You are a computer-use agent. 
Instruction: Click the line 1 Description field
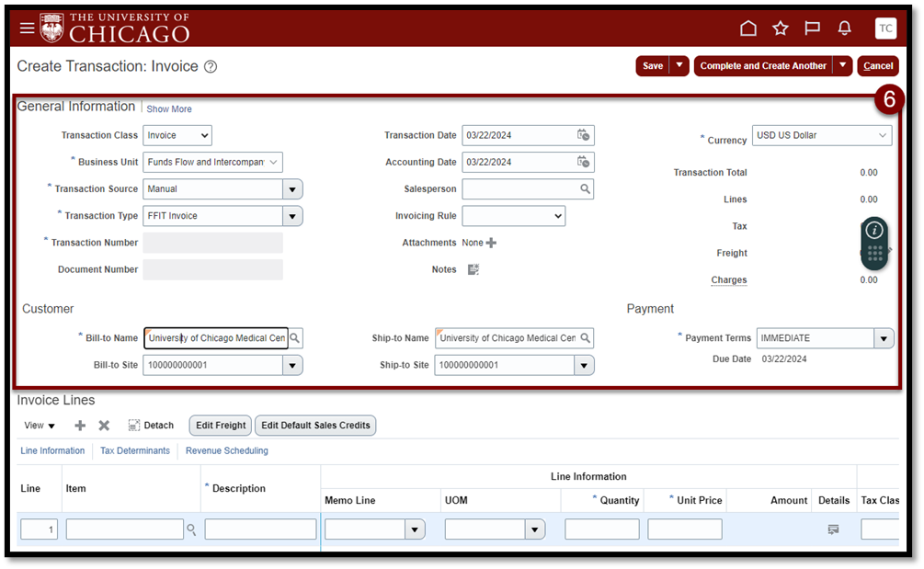260,529
